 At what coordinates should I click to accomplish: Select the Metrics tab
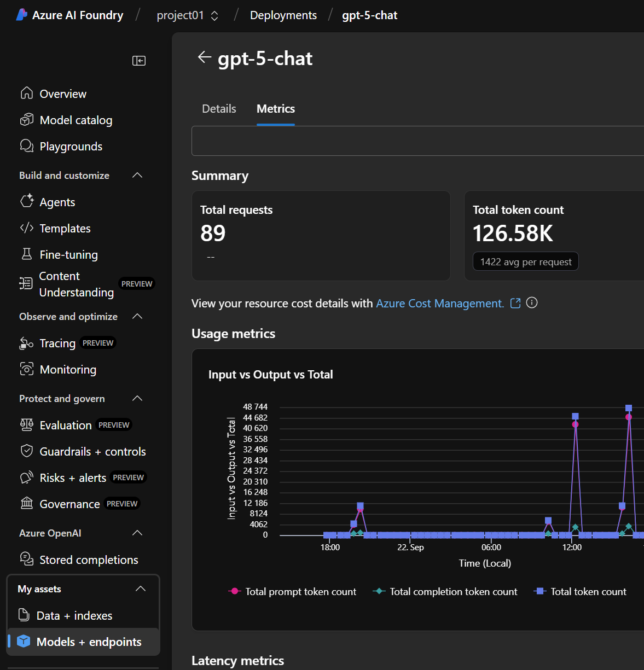(x=276, y=109)
